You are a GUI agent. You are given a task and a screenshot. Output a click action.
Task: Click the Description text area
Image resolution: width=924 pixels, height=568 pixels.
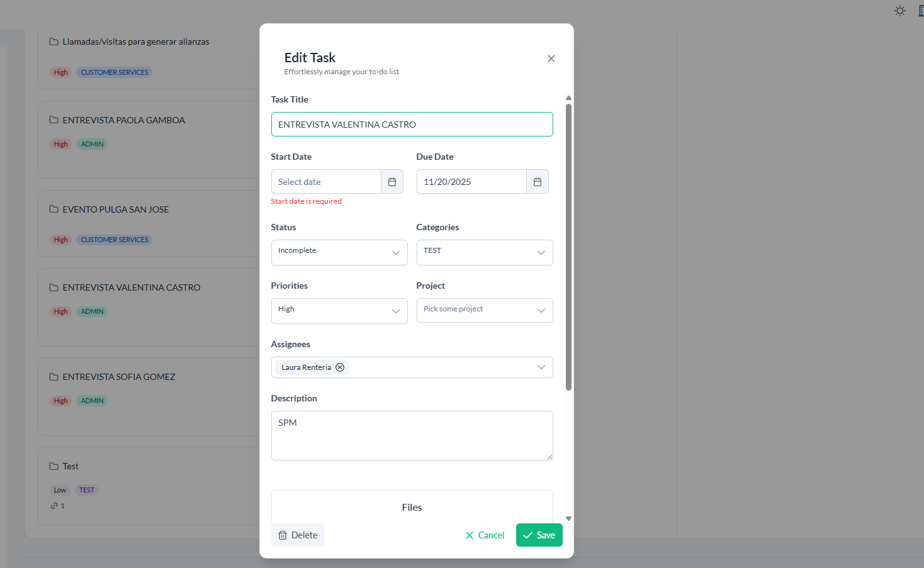tap(412, 435)
